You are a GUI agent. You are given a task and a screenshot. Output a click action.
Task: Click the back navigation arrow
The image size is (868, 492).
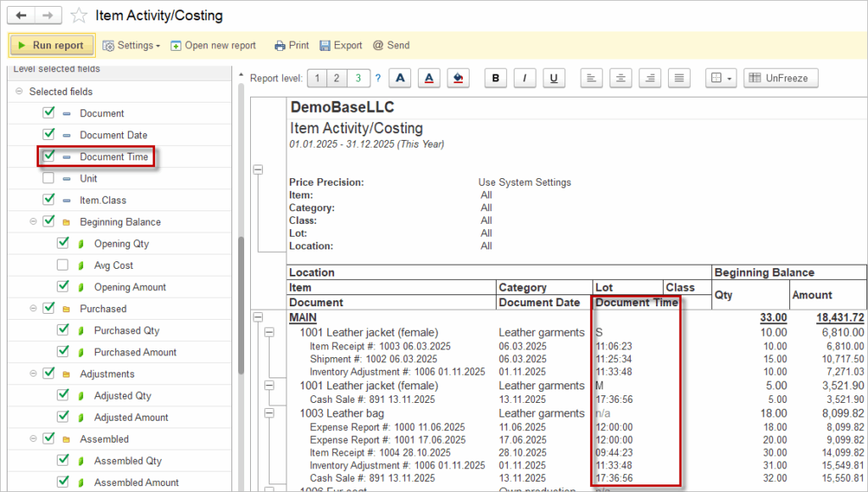click(x=22, y=15)
